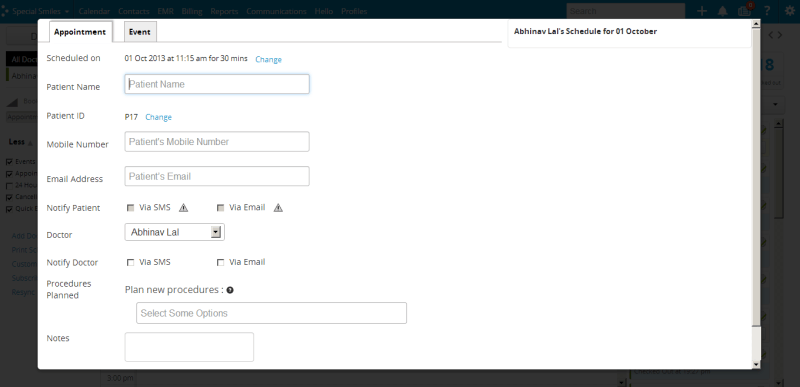Switch to the Appointment tab
The width and height of the screenshot is (800, 387).
pos(80,32)
